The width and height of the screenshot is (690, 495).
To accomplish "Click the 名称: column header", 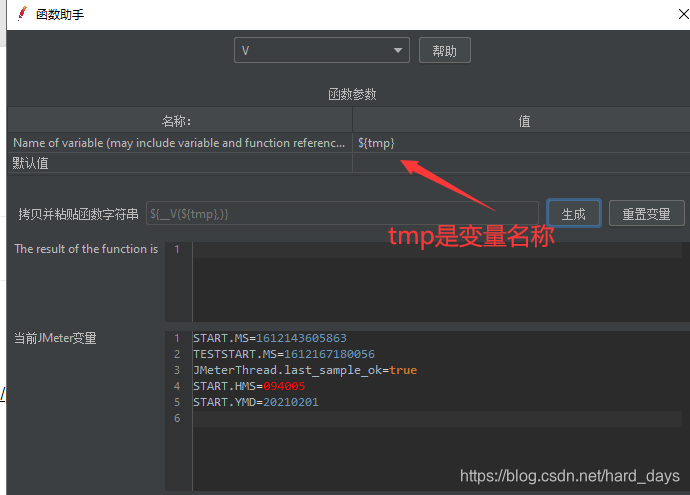I will click(180, 121).
